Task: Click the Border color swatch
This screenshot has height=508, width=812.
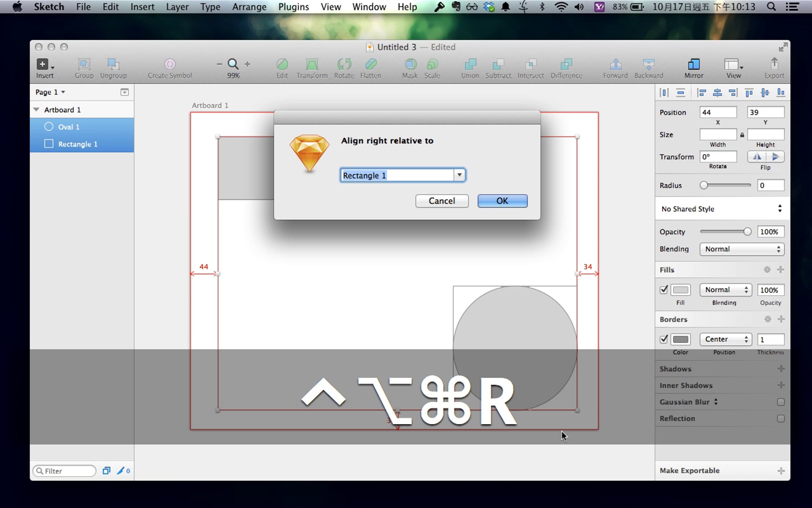Action: pos(681,339)
